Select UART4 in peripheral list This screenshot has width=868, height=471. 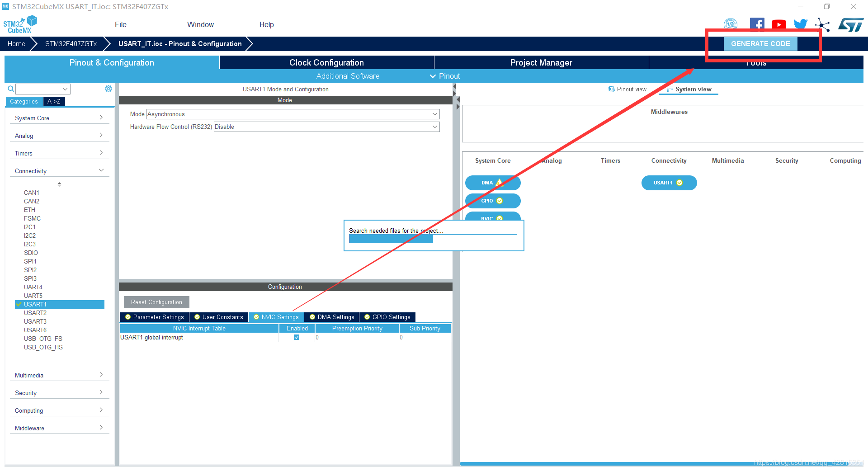[x=33, y=287]
